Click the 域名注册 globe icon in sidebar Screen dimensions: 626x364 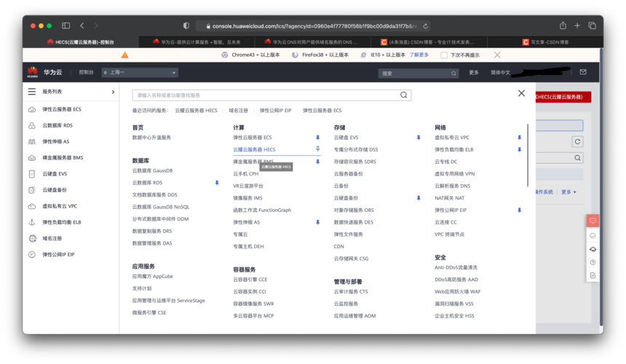pyautogui.click(x=32, y=238)
